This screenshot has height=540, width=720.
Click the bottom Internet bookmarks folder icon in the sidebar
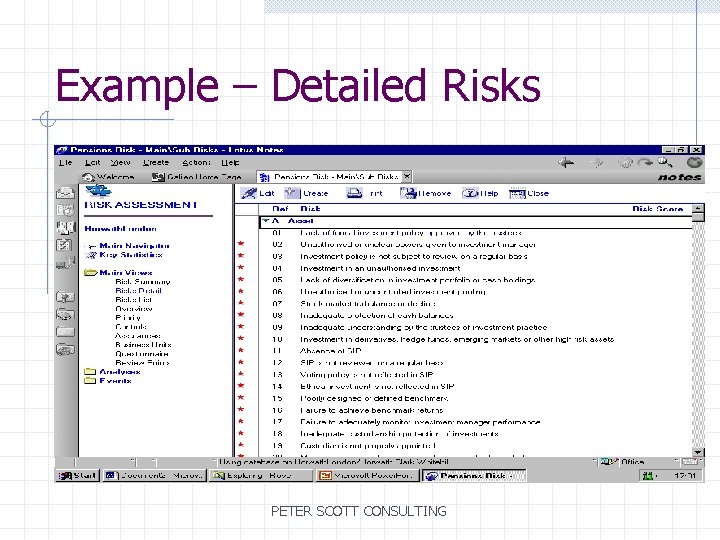[65, 349]
